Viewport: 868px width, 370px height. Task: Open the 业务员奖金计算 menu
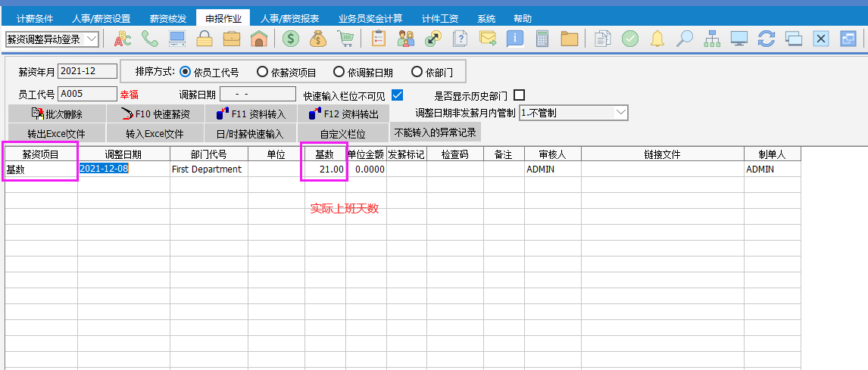[370, 18]
